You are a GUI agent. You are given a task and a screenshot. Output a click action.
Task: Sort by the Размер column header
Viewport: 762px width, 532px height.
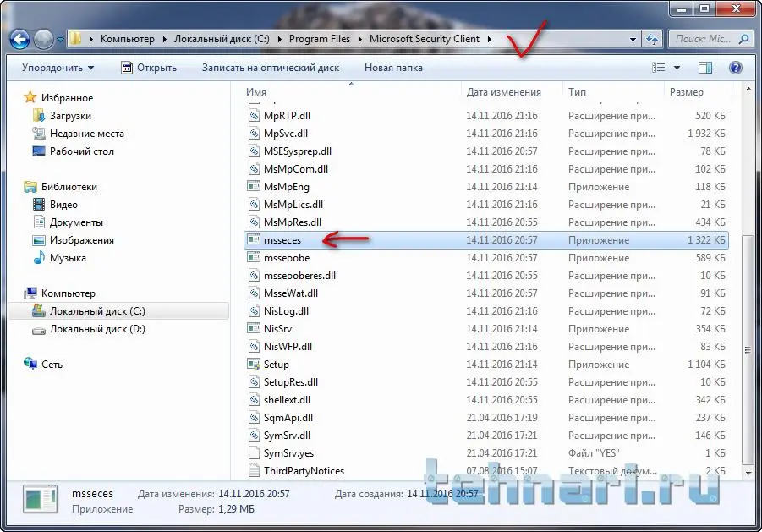pyautogui.click(x=686, y=92)
